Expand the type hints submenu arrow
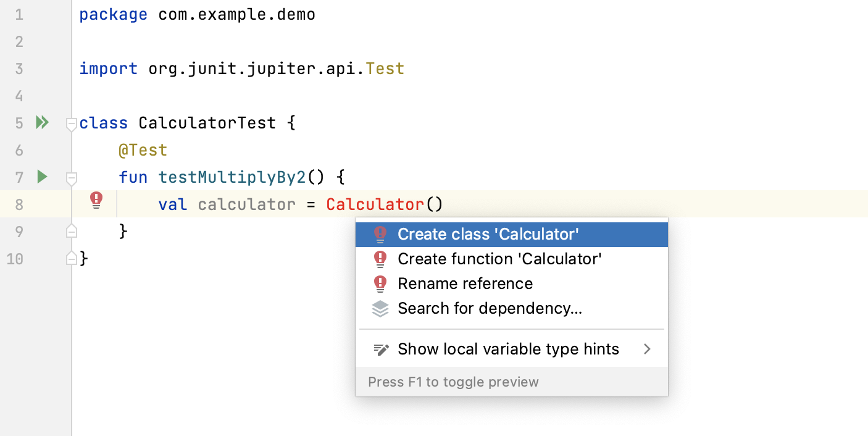This screenshot has width=868, height=436. 647,350
